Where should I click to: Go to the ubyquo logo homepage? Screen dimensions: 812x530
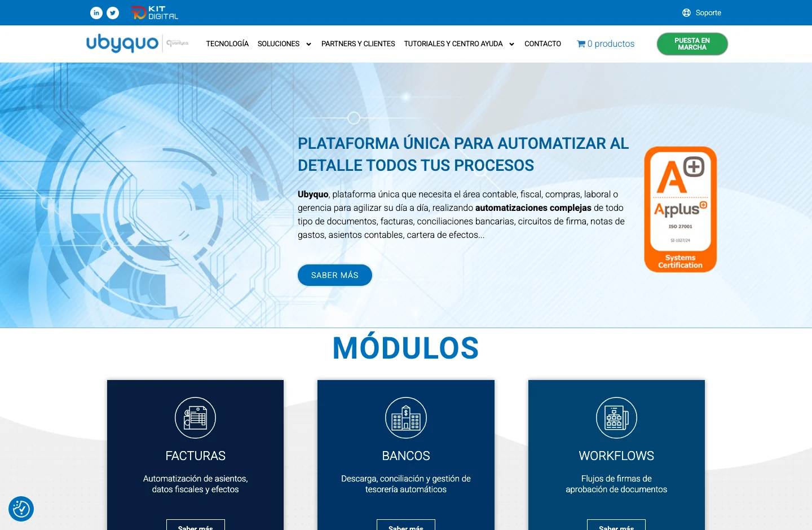click(122, 43)
